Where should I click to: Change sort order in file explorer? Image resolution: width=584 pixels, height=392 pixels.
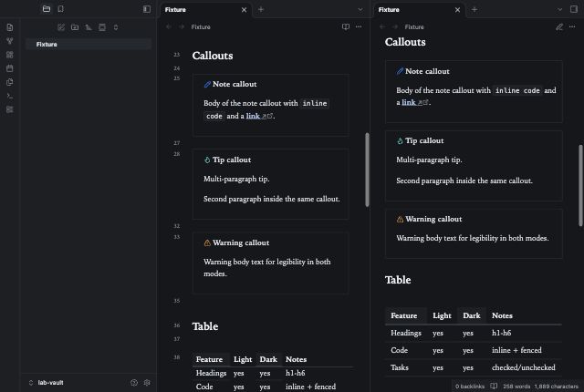tap(89, 27)
